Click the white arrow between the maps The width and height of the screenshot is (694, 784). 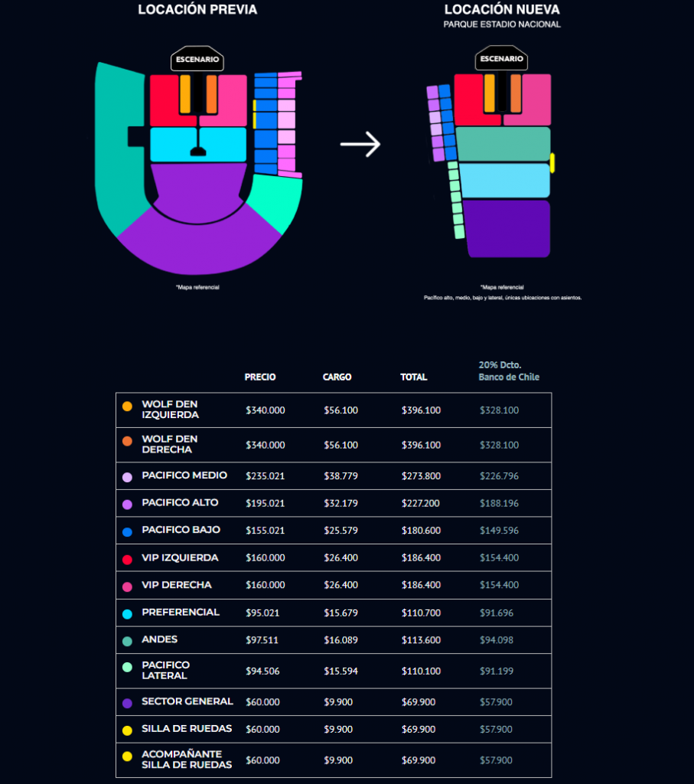(360, 144)
